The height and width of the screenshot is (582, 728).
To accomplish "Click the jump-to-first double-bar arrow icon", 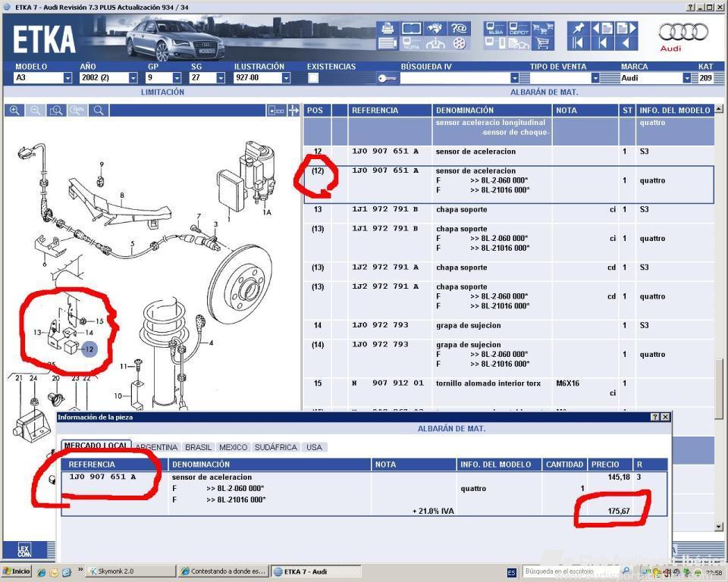I will [579, 44].
